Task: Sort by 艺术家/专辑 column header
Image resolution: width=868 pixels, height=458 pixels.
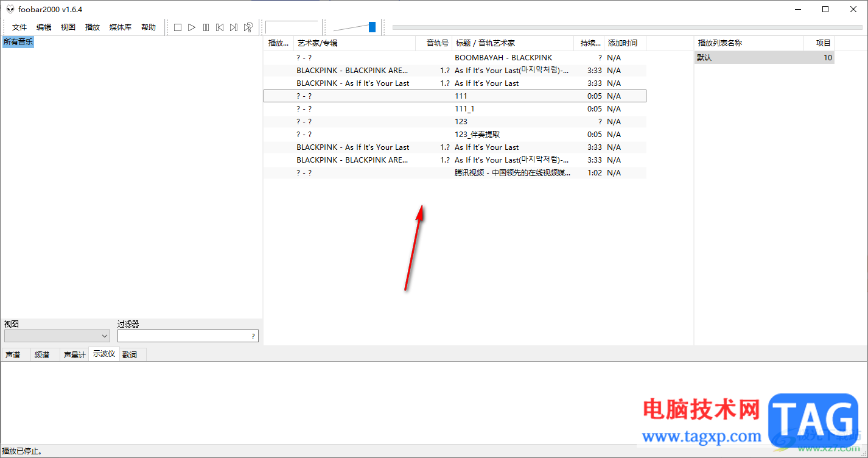Action: [x=354, y=43]
